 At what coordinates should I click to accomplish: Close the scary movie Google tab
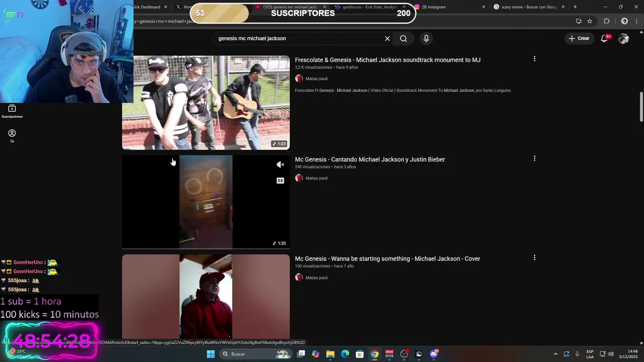[563, 7]
